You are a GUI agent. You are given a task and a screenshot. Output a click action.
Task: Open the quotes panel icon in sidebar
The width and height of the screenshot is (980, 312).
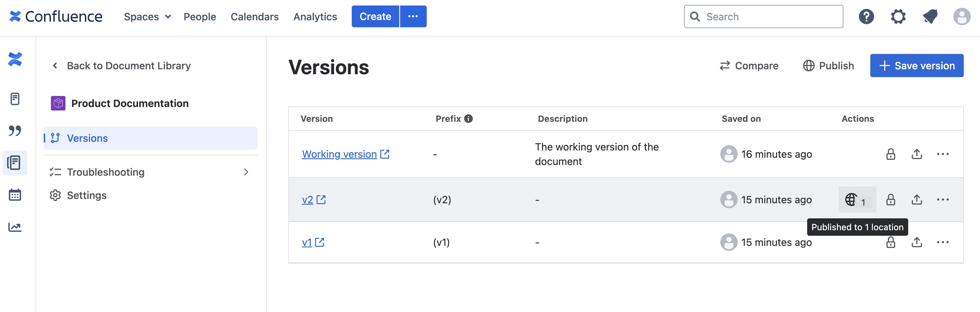click(15, 131)
